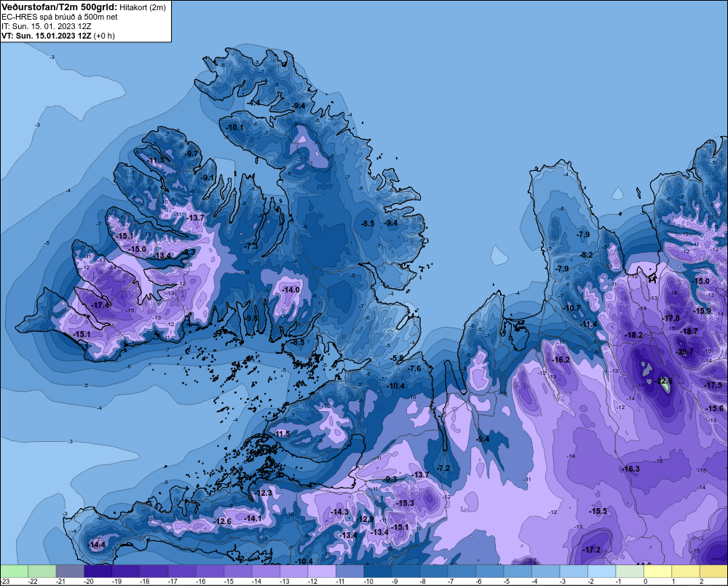Click the -15.5 temperature label
The height and width of the screenshot is (586, 728).
point(598,511)
